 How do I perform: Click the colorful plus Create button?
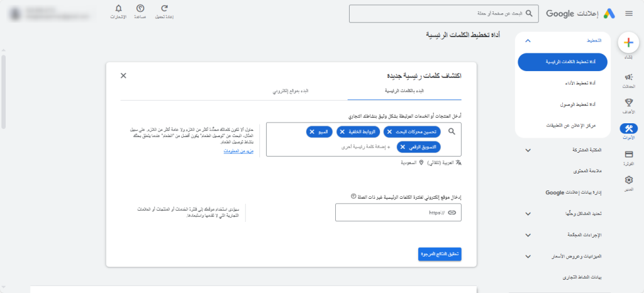coord(628,42)
